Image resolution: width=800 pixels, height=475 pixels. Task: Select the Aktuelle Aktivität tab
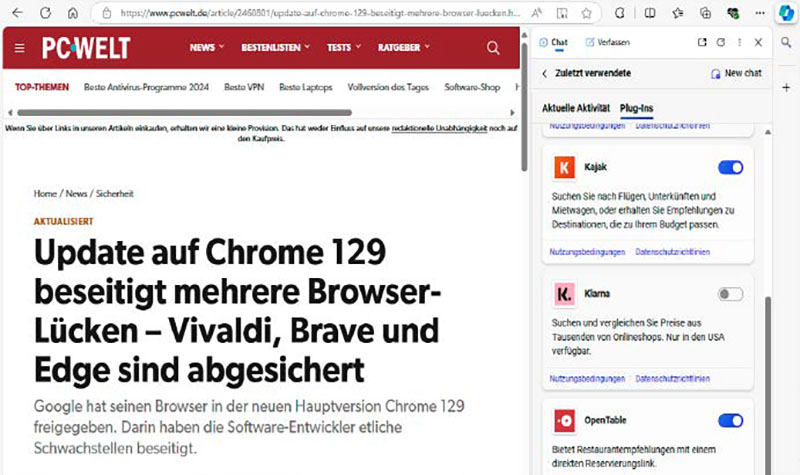[576, 108]
